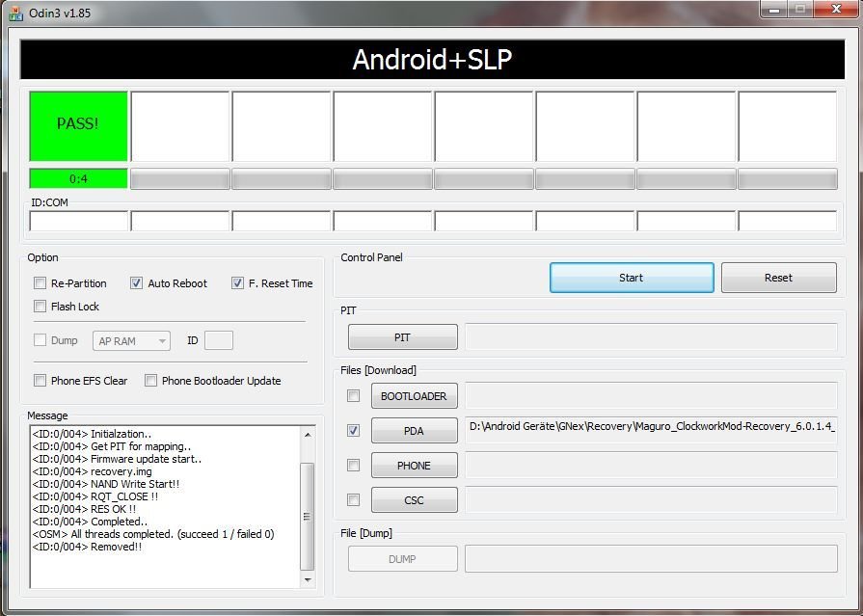Select the 'Firmware update start..' log line

click(x=118, y=459)
